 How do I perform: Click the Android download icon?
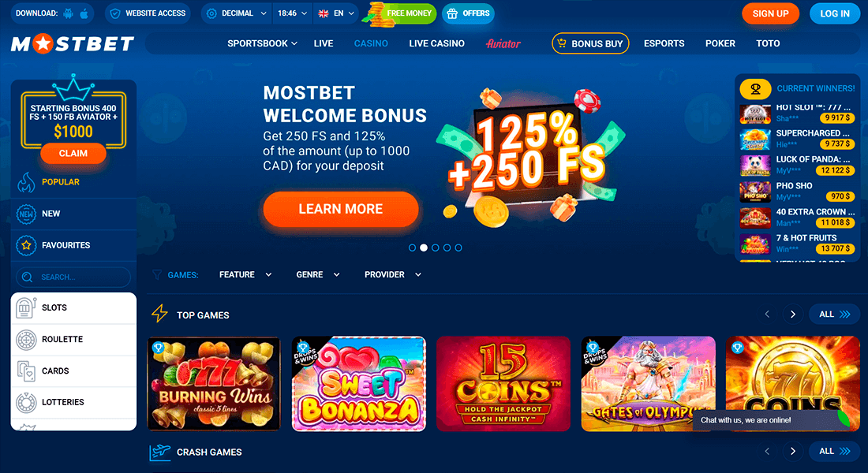click(68, 13)
